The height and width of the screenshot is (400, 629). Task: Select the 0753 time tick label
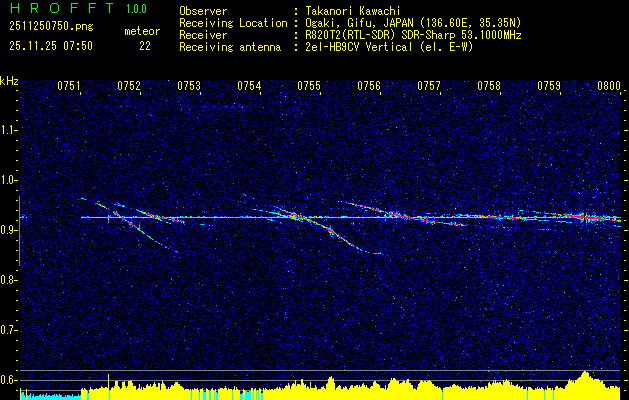point(189,86)
